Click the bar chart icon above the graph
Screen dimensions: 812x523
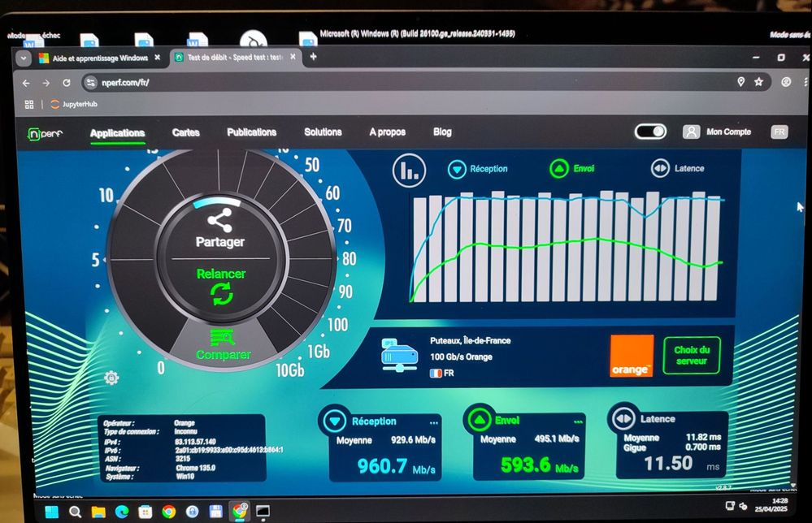[409, 171]
